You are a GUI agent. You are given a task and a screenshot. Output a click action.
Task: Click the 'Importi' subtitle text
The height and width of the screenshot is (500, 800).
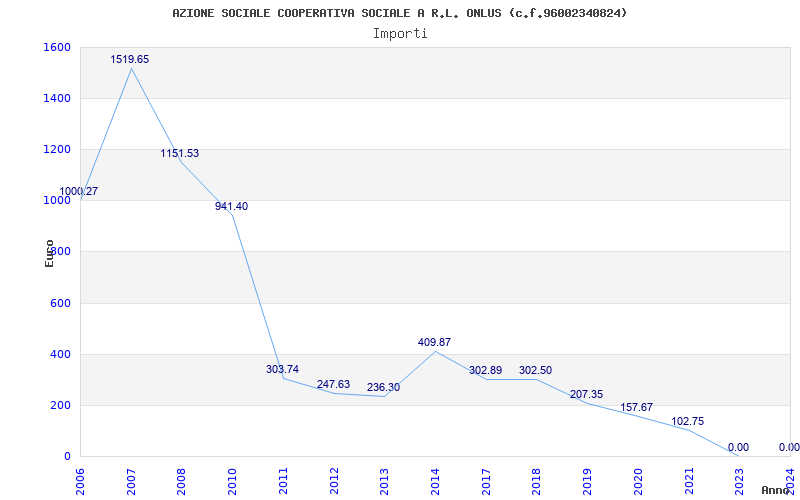(400, 33)
